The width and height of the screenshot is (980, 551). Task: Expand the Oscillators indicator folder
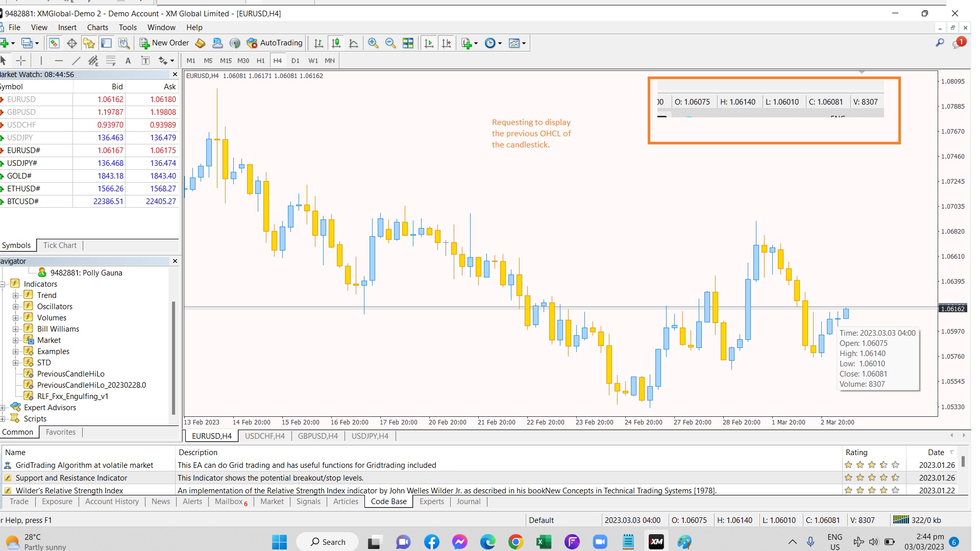coord(16,307)
